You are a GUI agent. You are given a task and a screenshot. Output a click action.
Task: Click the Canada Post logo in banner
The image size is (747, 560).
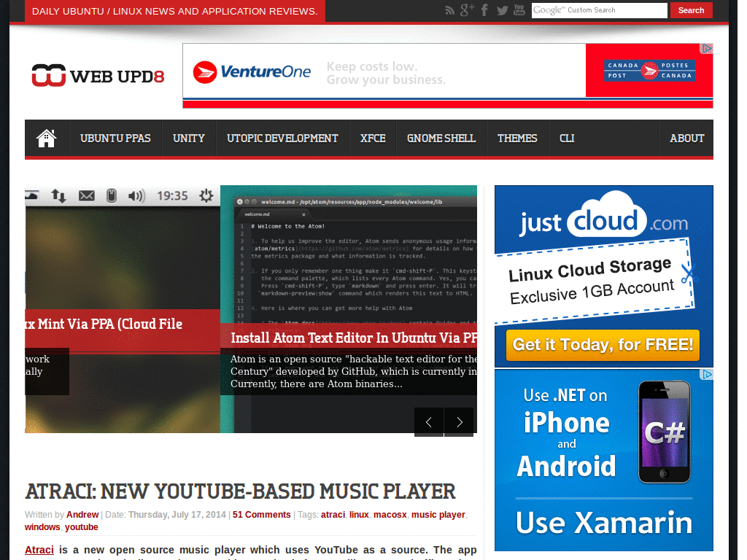tap(649, 71)
